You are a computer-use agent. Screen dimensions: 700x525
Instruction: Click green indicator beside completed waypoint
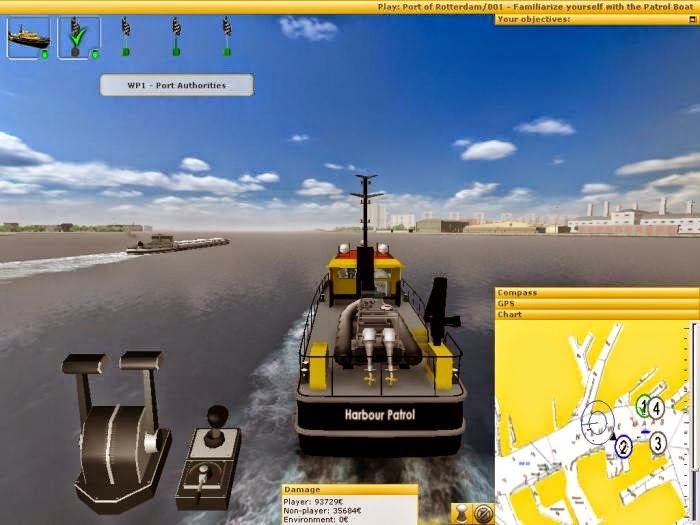pyautogui.click(x=95, y=54)
